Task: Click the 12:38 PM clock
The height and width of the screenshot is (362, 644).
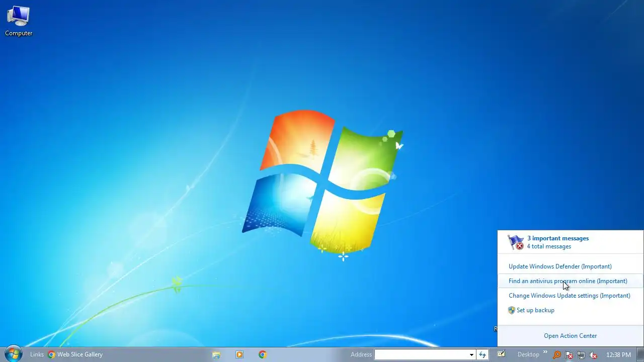Action: [618, 355]
